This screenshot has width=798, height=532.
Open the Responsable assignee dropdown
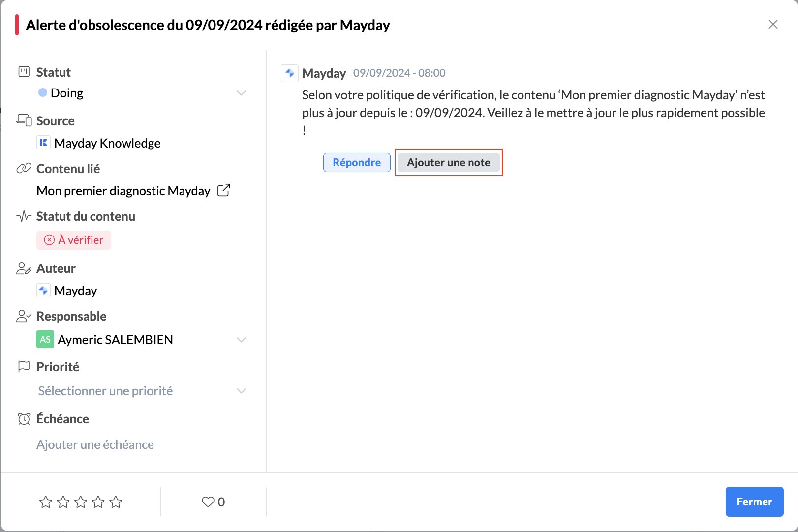241,340
